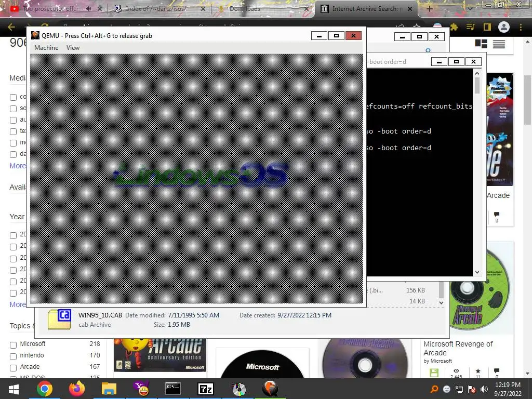Viewport: 532px width, 399px height.
Task: Click the 14 KB file size entry
Action: click(417, 301)
